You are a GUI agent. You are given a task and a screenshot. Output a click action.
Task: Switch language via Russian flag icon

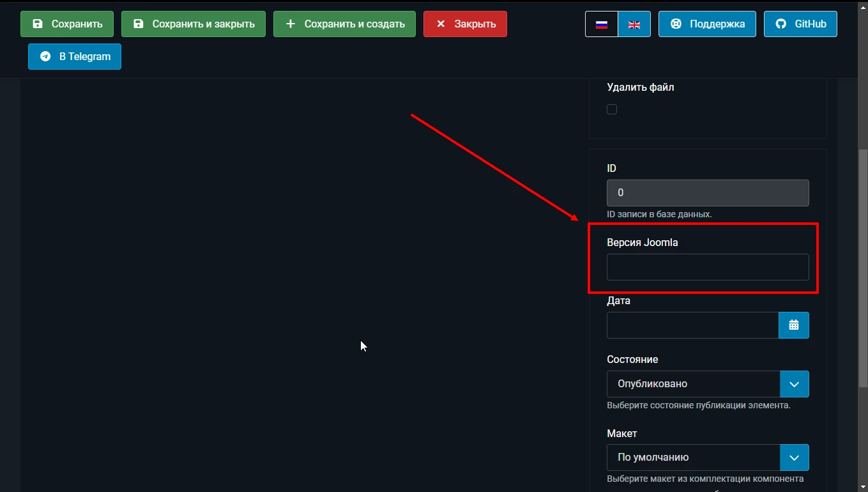pos(602,24)
